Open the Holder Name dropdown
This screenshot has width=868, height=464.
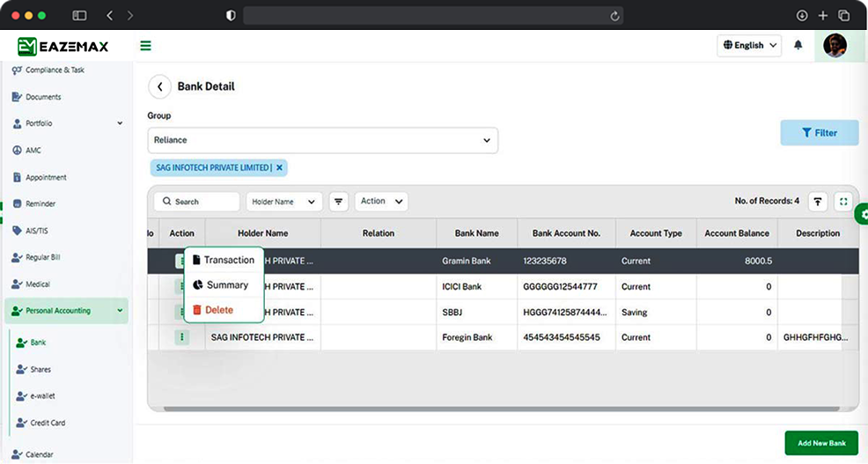click(284, 202)
